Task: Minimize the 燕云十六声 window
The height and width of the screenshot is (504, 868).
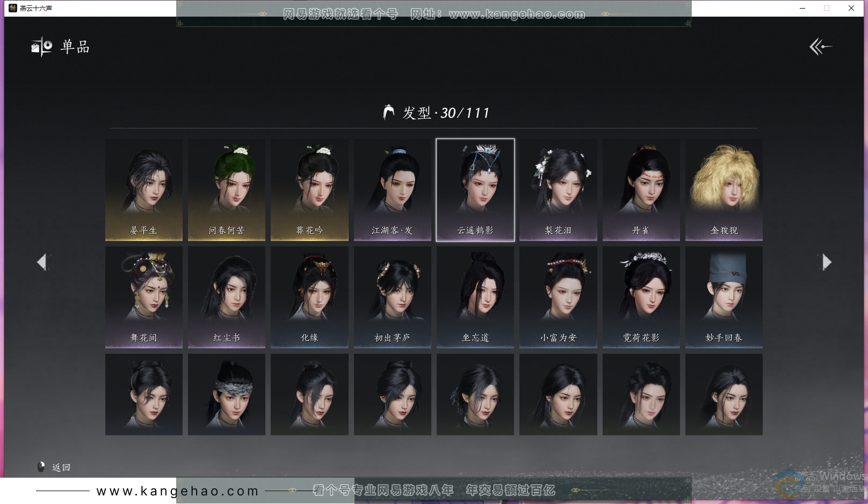Action: (x=802, y=8)
